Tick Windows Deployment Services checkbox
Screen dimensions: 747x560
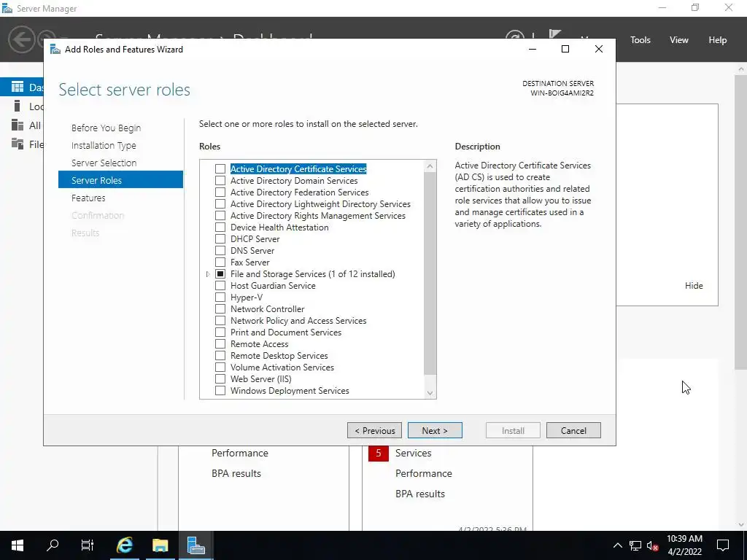[x=220, y=391]
